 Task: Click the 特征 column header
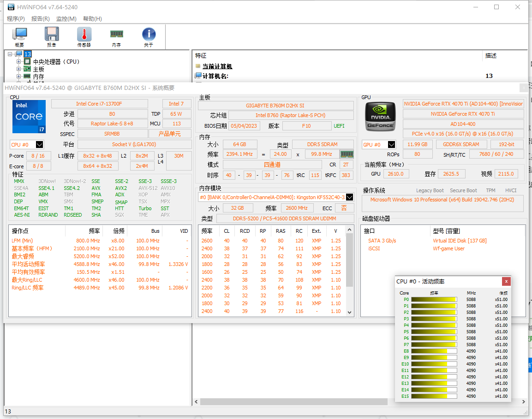coord(201,56)
